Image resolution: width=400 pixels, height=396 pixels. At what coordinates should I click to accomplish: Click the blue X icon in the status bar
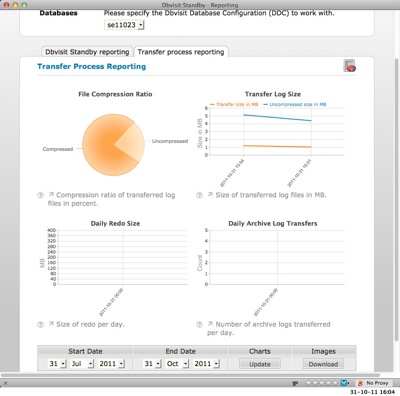point(344,383)
